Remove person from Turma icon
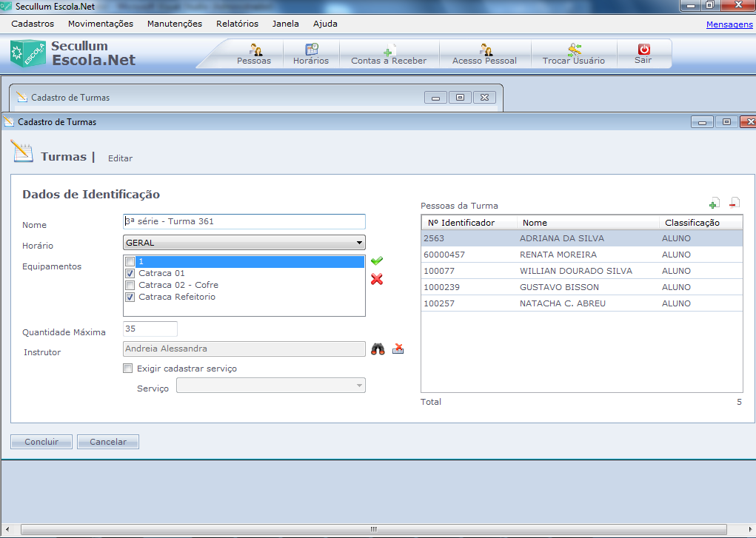 tap(735, 203)
